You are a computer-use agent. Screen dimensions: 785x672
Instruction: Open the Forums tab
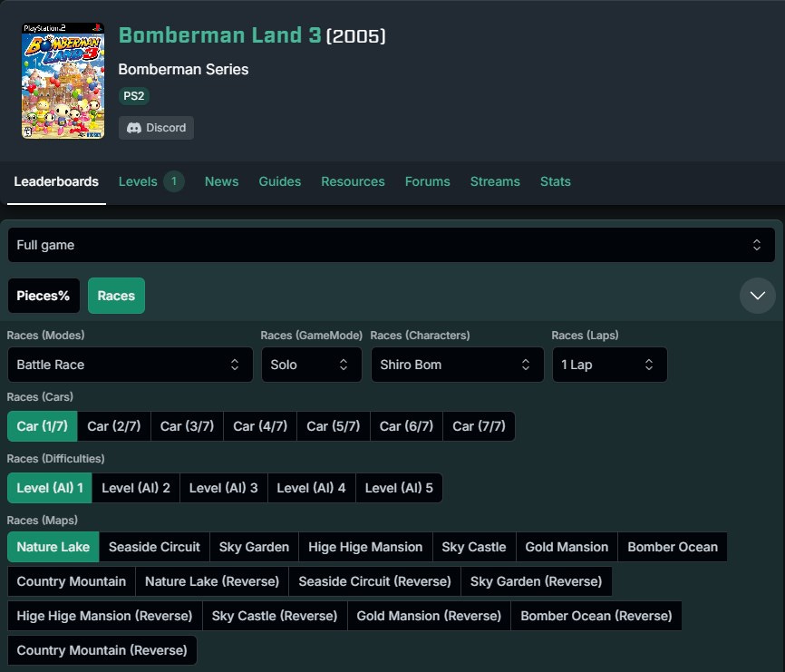(428, 181)
